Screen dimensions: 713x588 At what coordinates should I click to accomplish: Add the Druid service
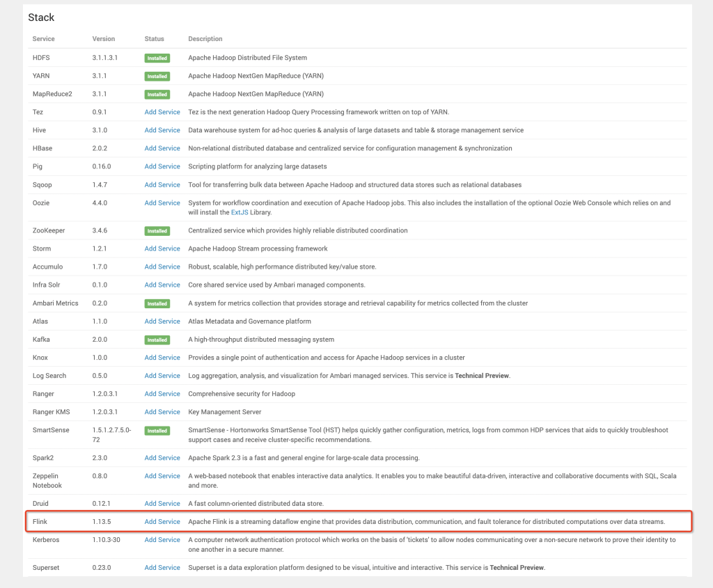(162, 504)
